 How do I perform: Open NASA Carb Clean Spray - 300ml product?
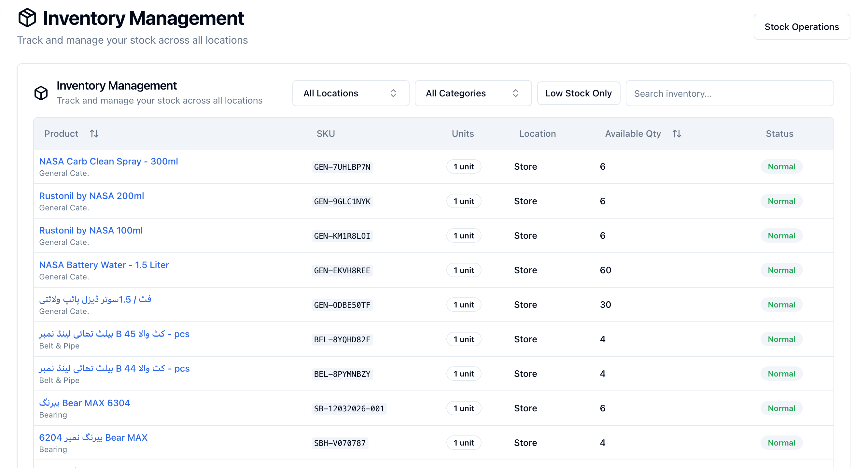pos(108,161)
